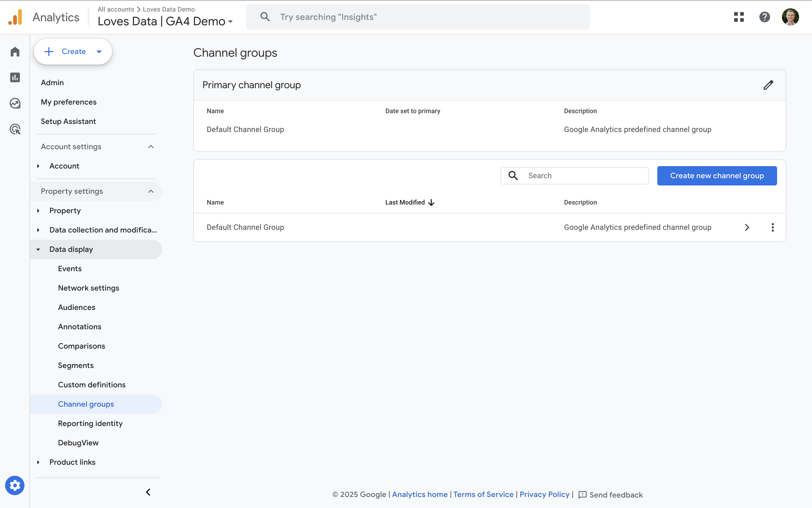The height and width of the screenshot is (508, 812).
Task: Click Last Modified column header text
Action: [405, 203]
